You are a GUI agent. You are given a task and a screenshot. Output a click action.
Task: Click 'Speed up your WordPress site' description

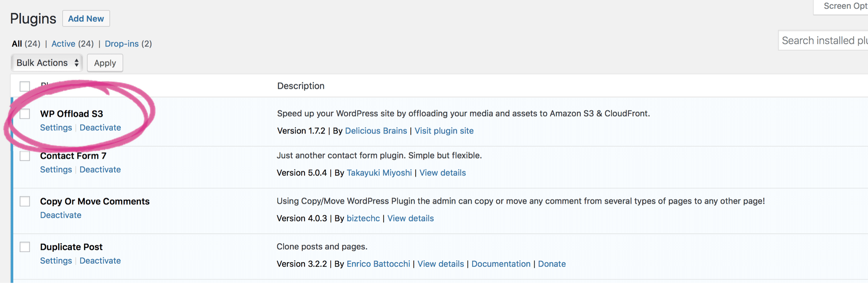pyautogui.click(x=463, y=114)
